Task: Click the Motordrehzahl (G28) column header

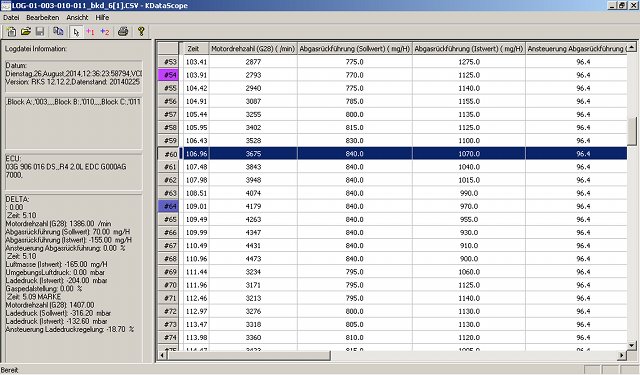Action: (x=253, y=49)
